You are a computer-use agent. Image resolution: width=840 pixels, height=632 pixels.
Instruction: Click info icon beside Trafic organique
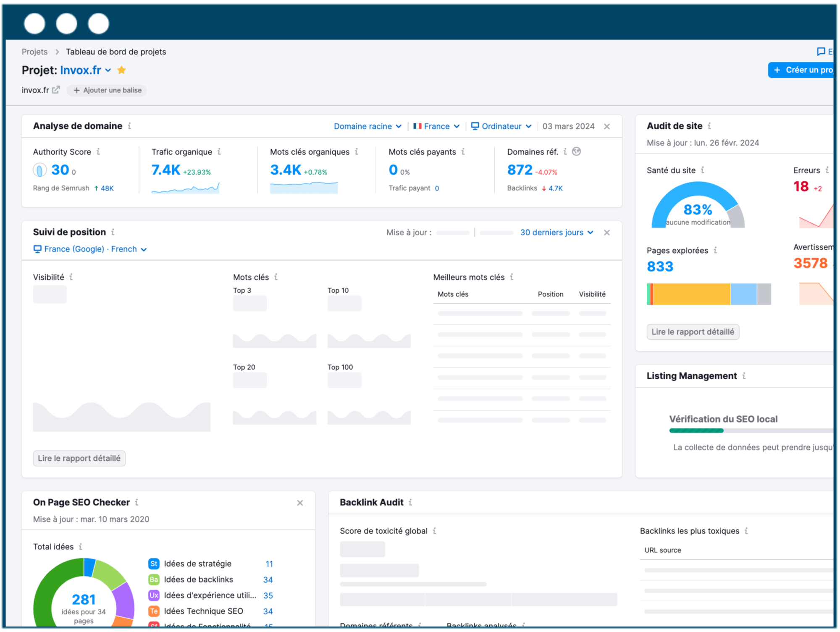219,152
